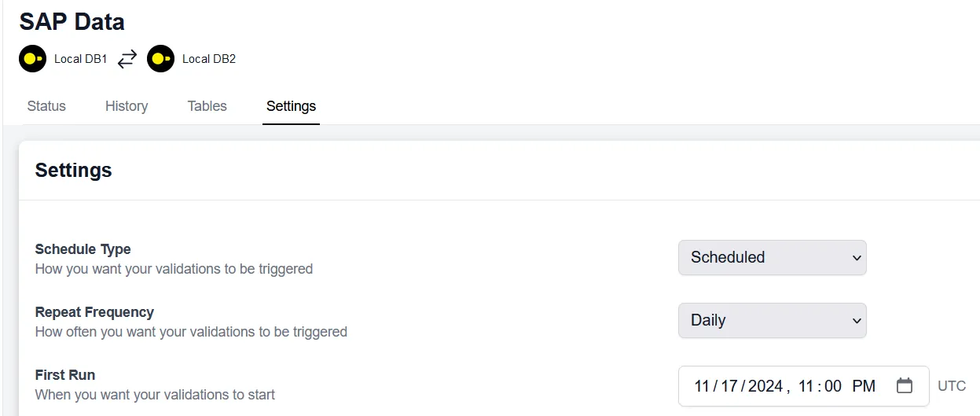Open the Repeat Frequency Daily dropdown
The image size is (980, 416).
(772, 320)
